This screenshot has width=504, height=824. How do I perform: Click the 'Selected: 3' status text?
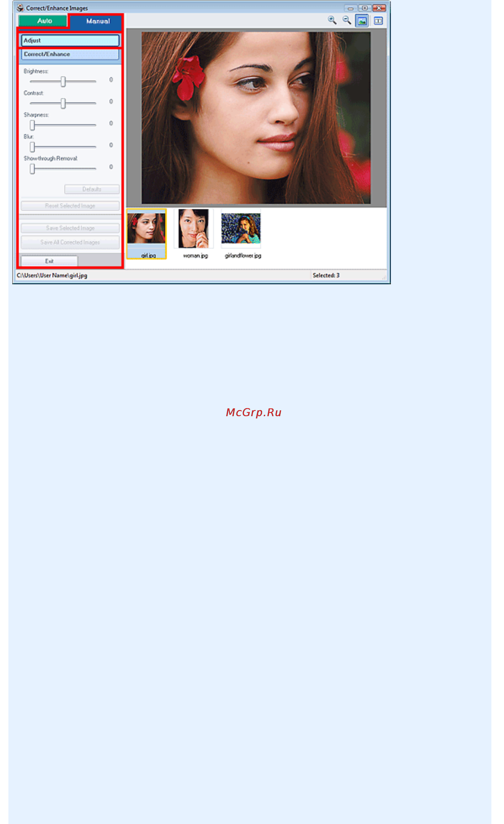pyautogui.click(x=326, y=275)
